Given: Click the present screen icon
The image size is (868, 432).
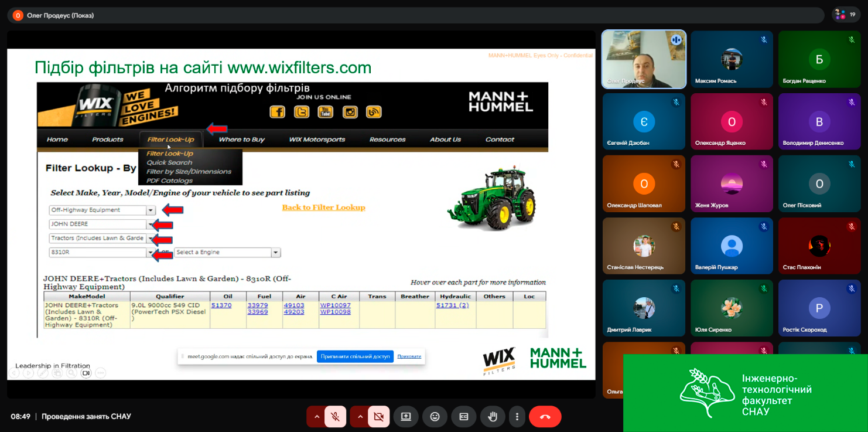Looking at the screenshot, I should pyautogui.click(x=406, y=417).
